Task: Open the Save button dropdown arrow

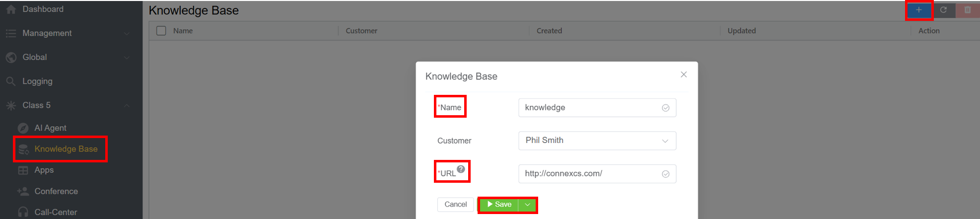Action: (527, 205)
